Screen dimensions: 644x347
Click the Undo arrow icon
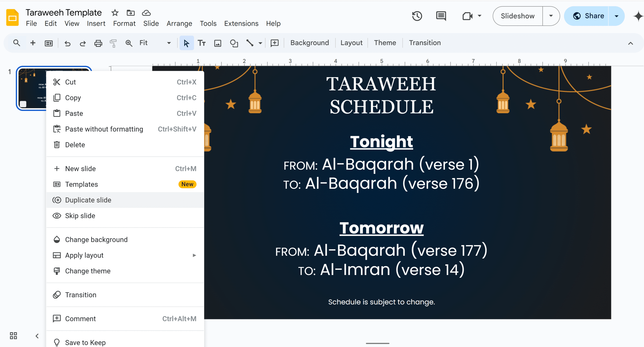click(67, 43)
